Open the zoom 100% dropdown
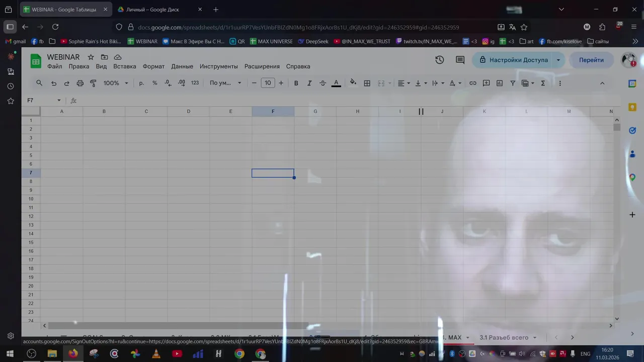 coord(116,83)
